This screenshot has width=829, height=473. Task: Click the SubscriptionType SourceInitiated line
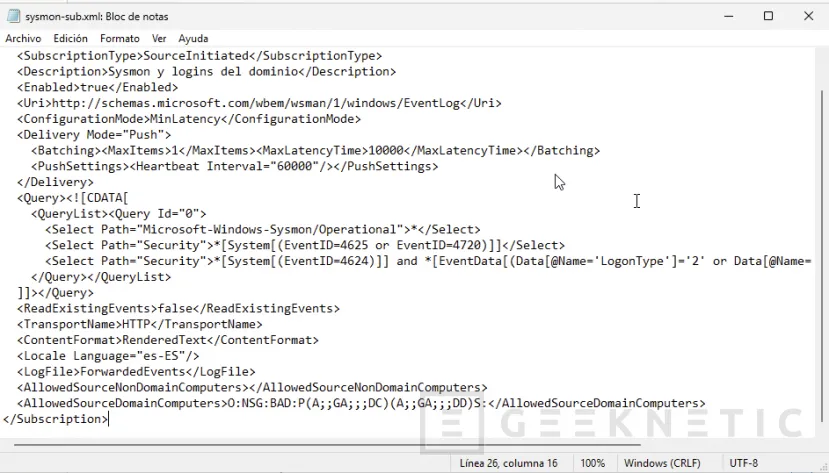tap(199, 56)
